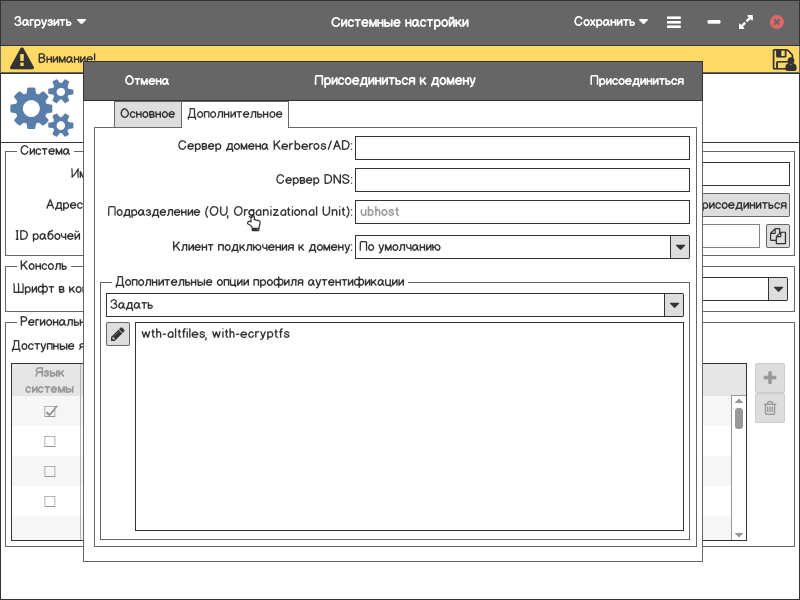Click the plus add language icon
This screenshot has height=600, width=800.
(770, 378)
